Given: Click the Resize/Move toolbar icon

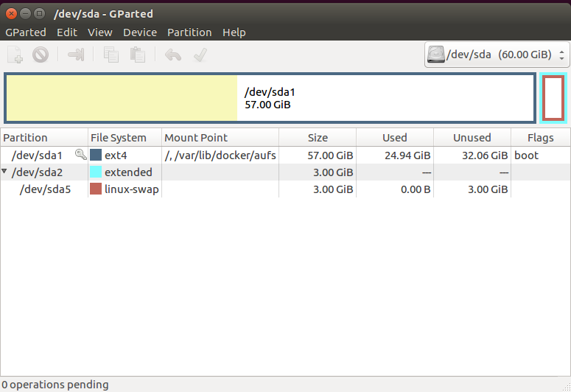Looking at the screenshot, I should 76,55.
